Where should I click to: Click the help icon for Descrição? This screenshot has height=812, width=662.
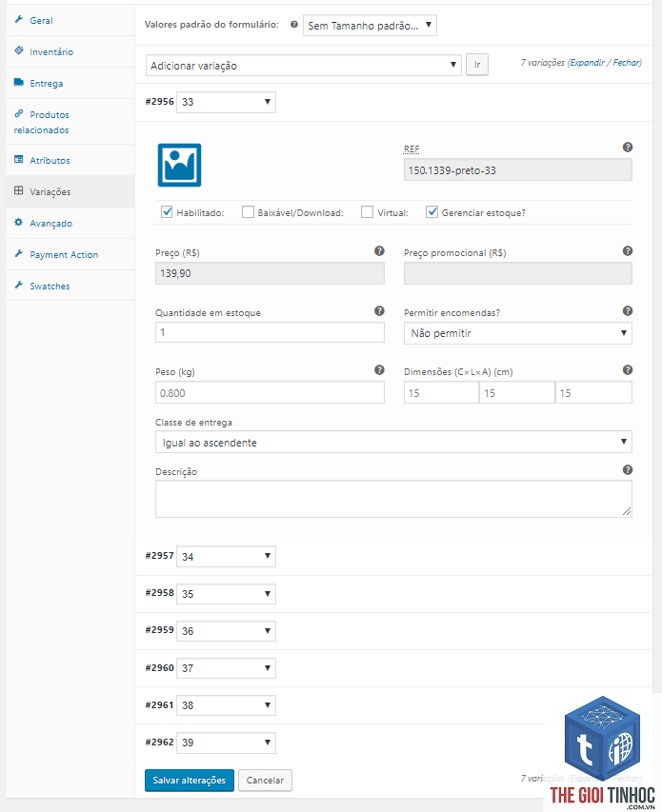click(x=628, y=469)
